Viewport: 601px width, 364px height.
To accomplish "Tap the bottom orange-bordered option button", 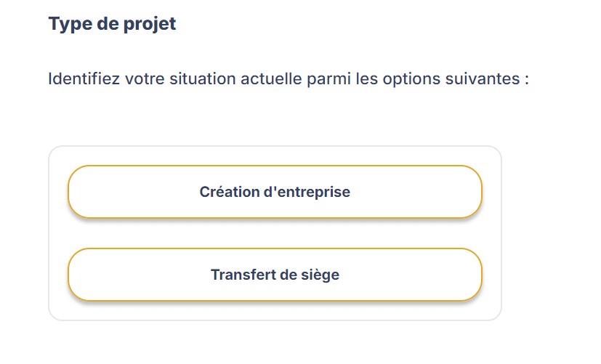I will click(275, 275).
